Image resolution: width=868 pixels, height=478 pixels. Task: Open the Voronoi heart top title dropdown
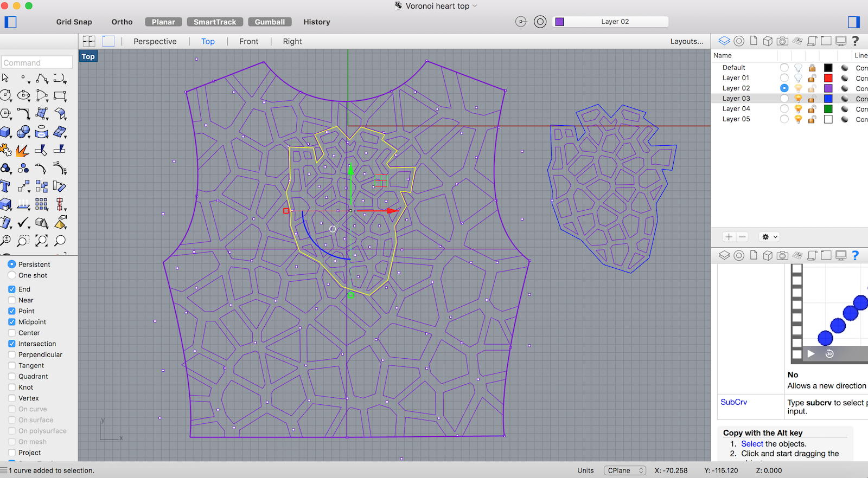pos(475,6)
